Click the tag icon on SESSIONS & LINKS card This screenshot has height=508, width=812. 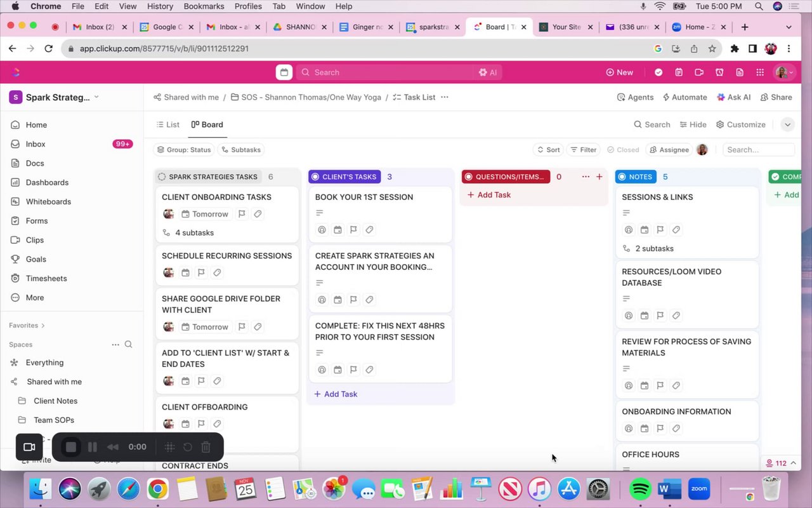[676, 230]
